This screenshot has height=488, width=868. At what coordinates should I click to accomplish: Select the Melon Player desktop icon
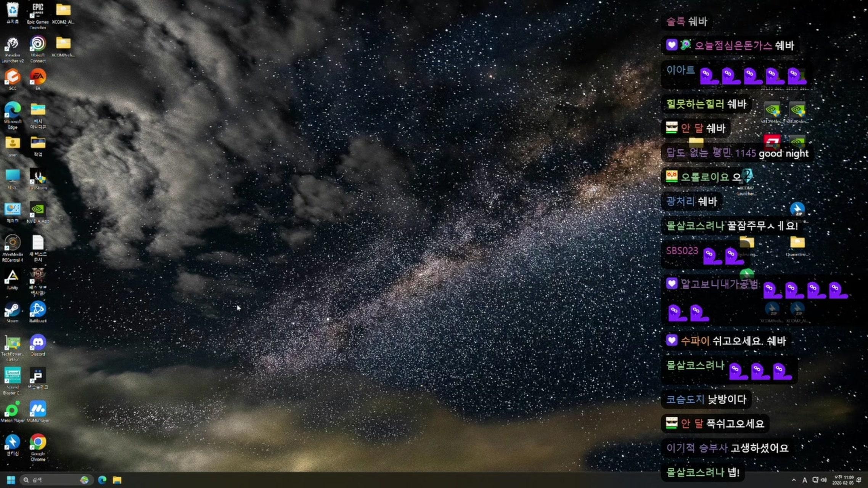pos(12,410)
